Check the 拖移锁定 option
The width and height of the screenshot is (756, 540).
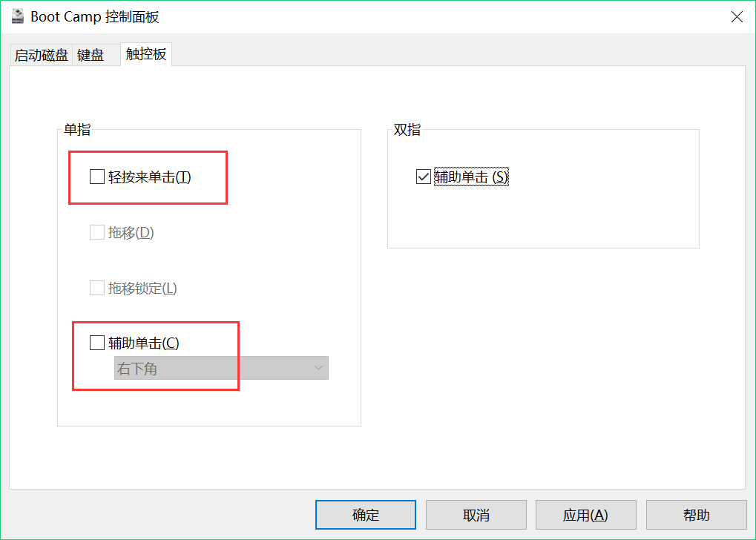pyautogui.click(x=97, y=288)
